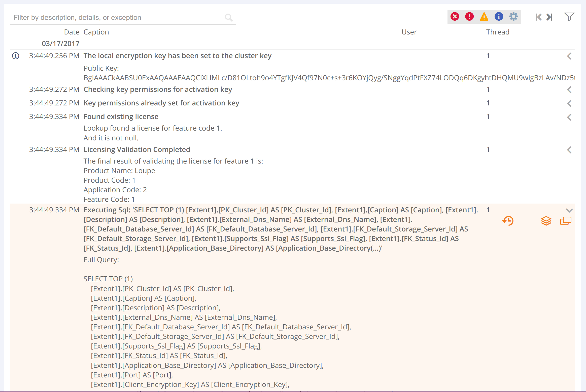The height and width of the screenshot is (392, 586).
Task: Click the copy windows icon for Sql message
Action: (x=566, y=221)
